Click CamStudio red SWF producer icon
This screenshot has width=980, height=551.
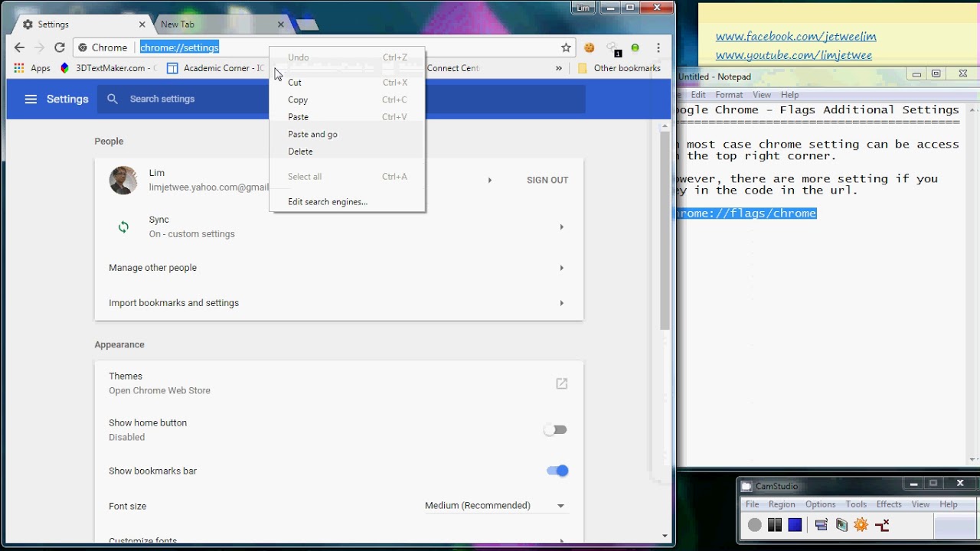(882, 525)
